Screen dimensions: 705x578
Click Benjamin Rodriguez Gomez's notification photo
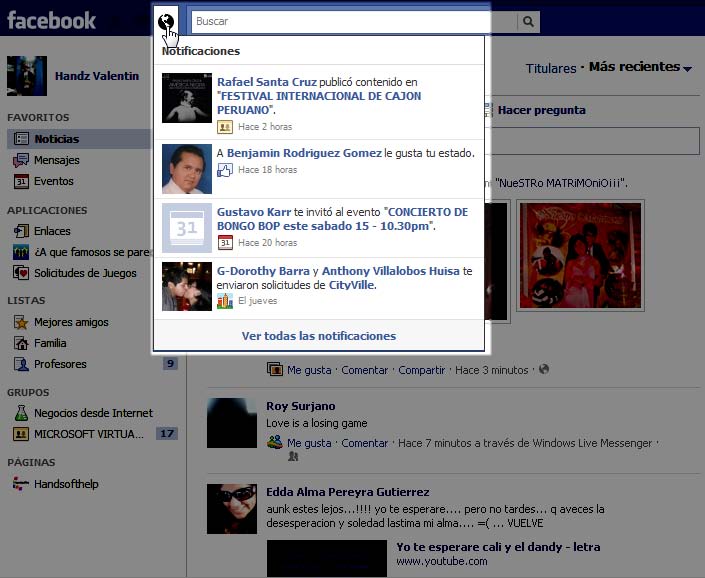click(x=187, y=169)
